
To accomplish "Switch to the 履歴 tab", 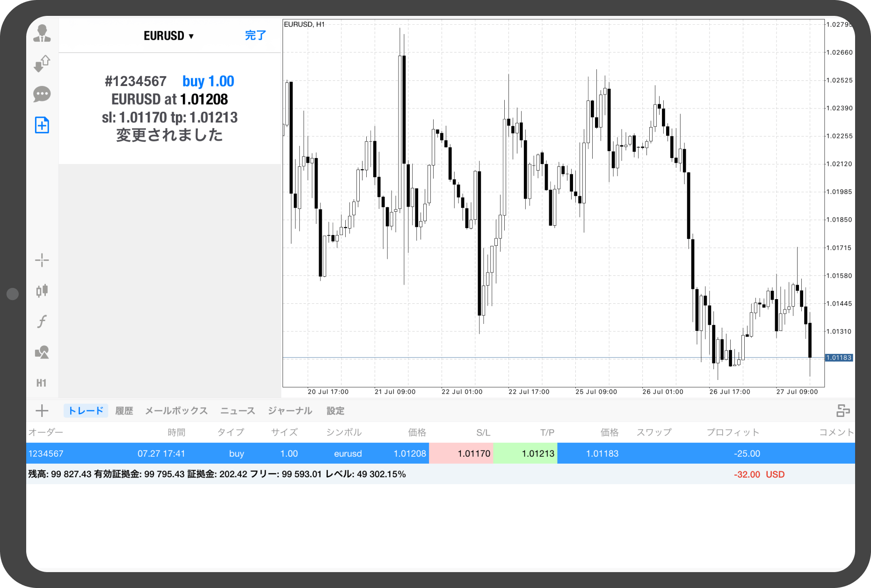I will pyautogui.click(x=124, y=411).
